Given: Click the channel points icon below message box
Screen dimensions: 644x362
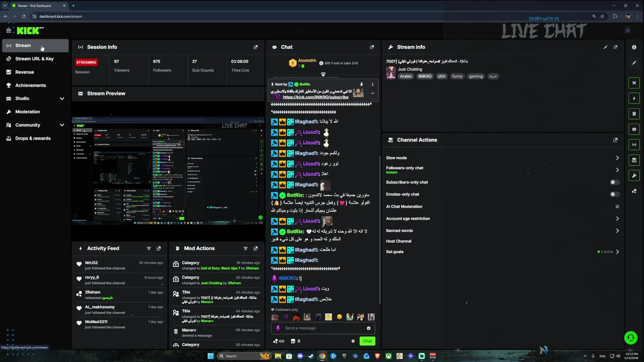Looking at the screenshot, I should point(279,341).
